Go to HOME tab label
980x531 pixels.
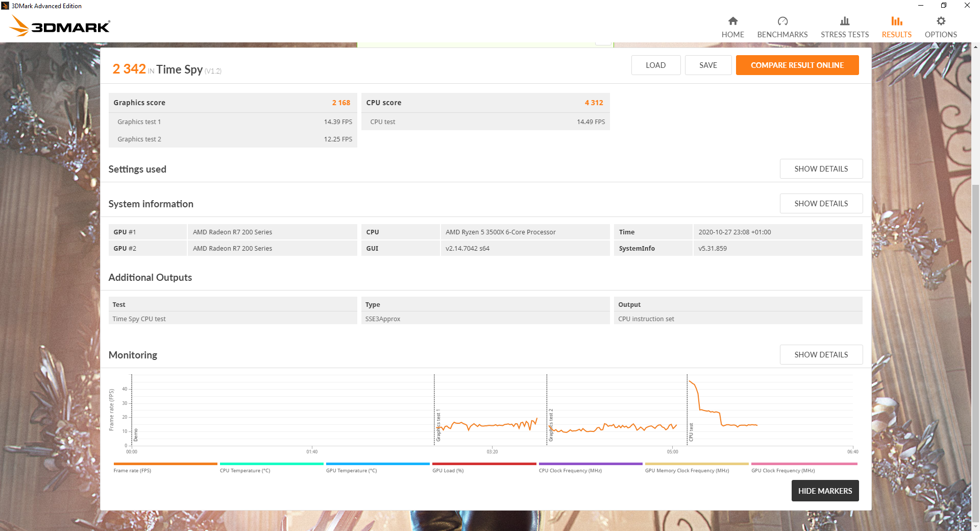tap(732, 35)
